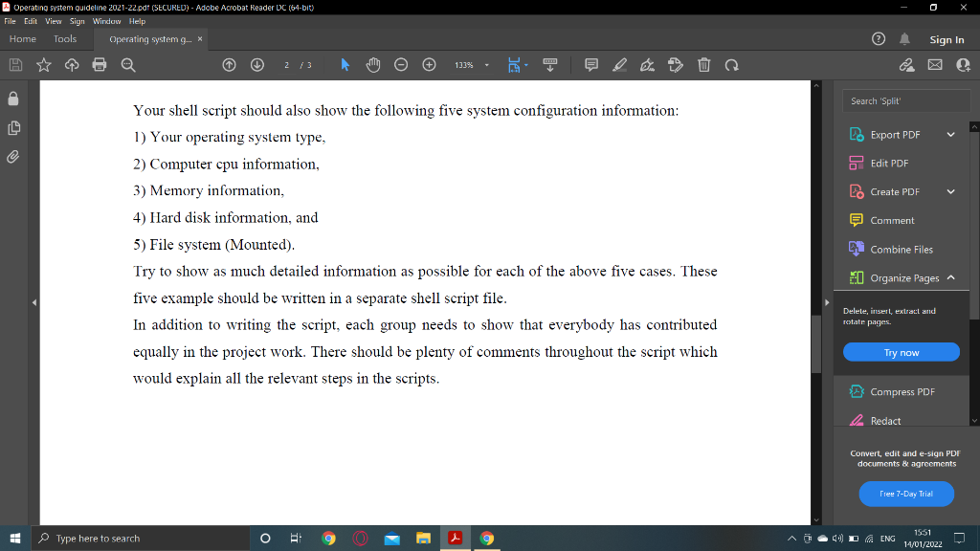Viewport: 980px width, 551px height.
Task: Click the Delete pages trash icon
Action: 703,64
